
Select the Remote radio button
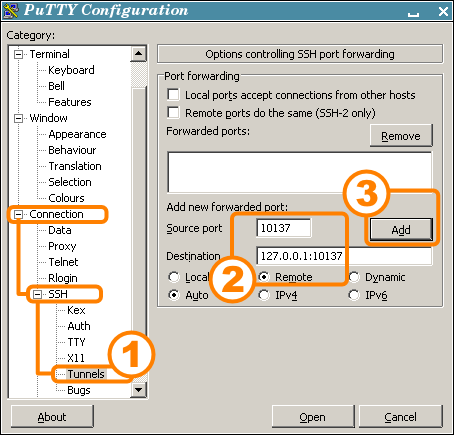[264, 277]
